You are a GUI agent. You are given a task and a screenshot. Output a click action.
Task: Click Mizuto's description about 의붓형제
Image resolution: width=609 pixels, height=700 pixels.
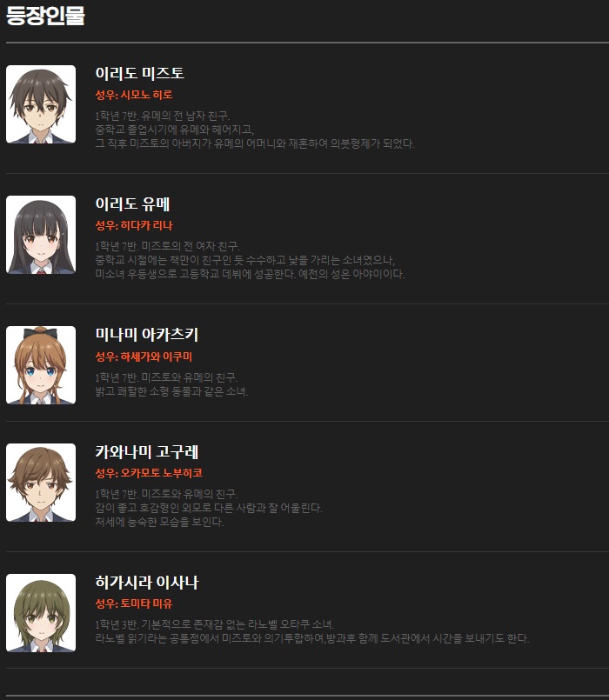pos(255,143)
